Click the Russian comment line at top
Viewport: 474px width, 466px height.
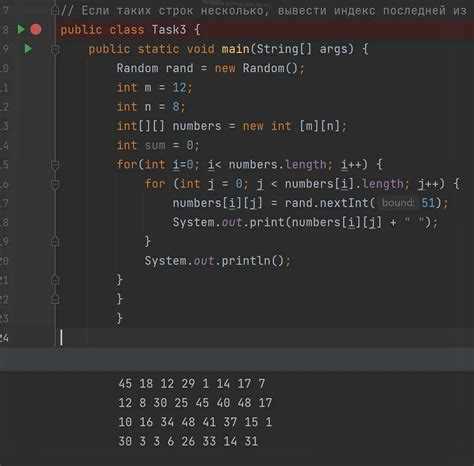264,11
